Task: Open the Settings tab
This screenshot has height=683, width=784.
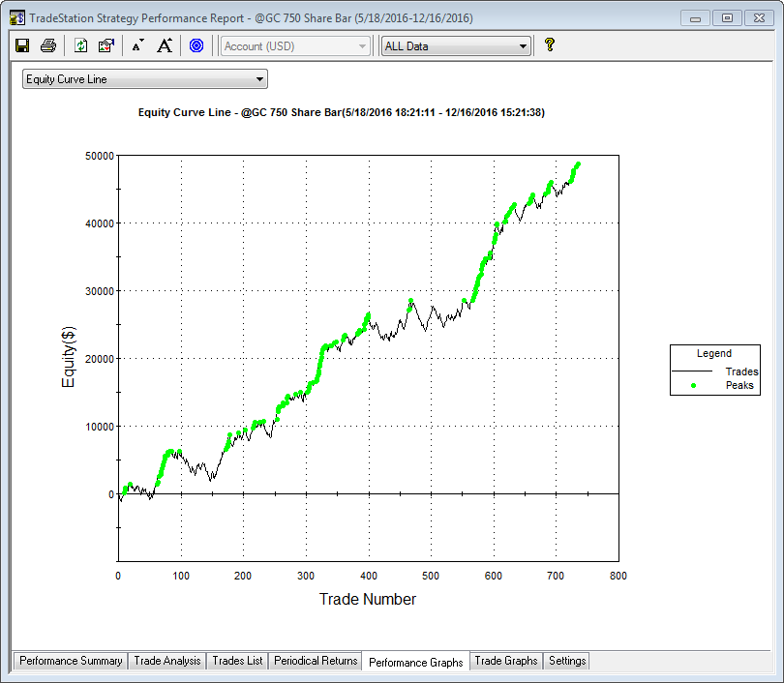Action: point(566,661)
